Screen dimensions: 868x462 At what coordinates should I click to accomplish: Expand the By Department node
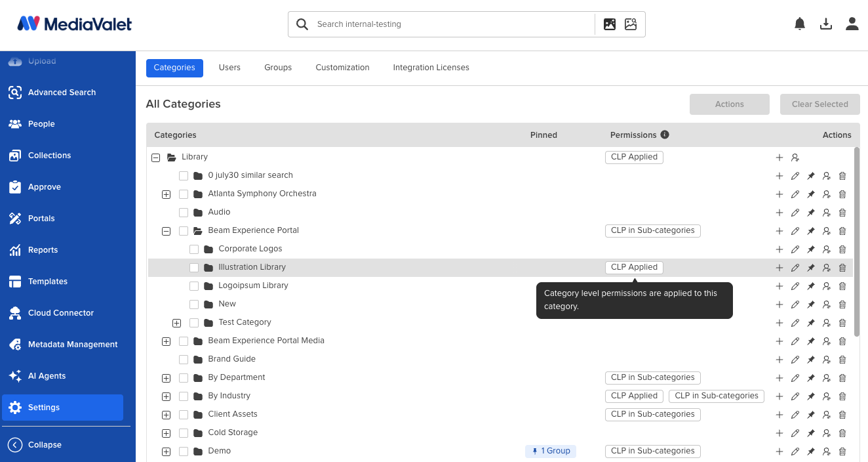(x=166, y=378)
